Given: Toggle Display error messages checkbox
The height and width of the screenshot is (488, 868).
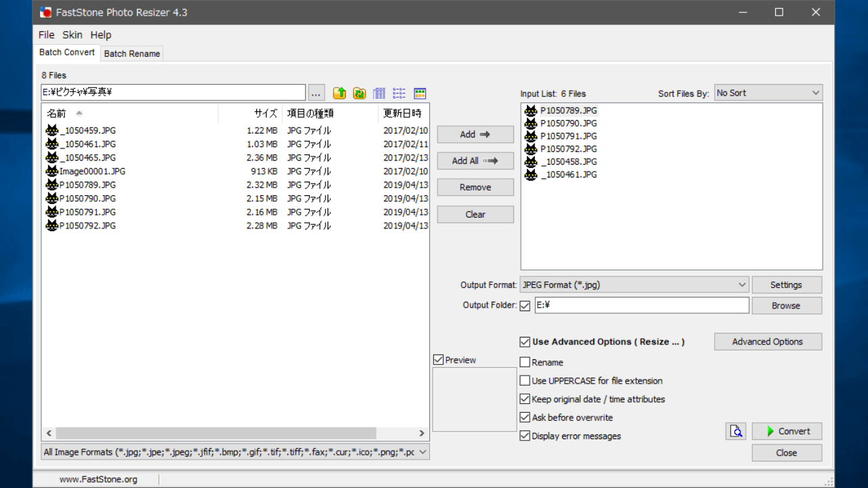Looking at the screenshot, I should tap(525, 436).
